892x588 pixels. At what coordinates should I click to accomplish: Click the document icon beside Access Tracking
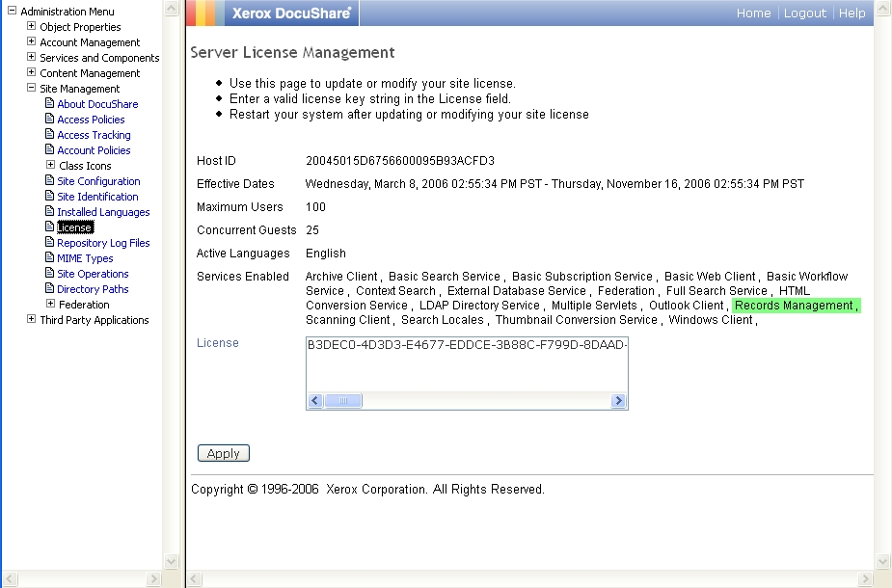tap(49, 134)
